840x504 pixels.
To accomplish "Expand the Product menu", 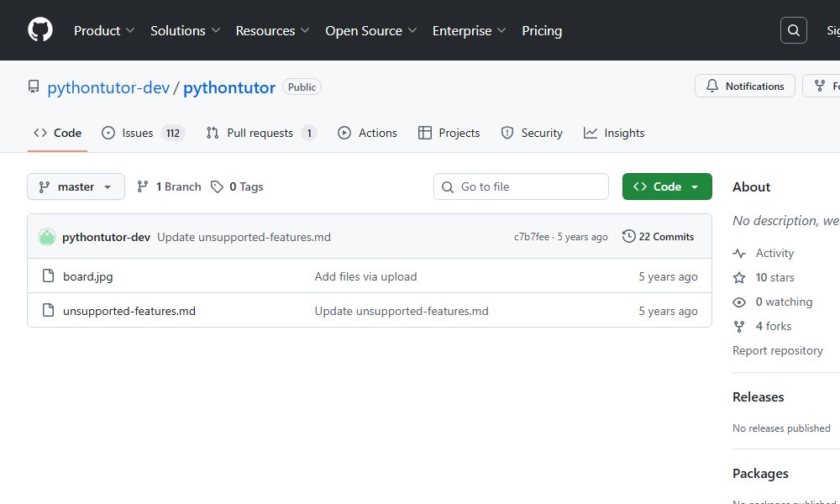I will pos(104,30).
